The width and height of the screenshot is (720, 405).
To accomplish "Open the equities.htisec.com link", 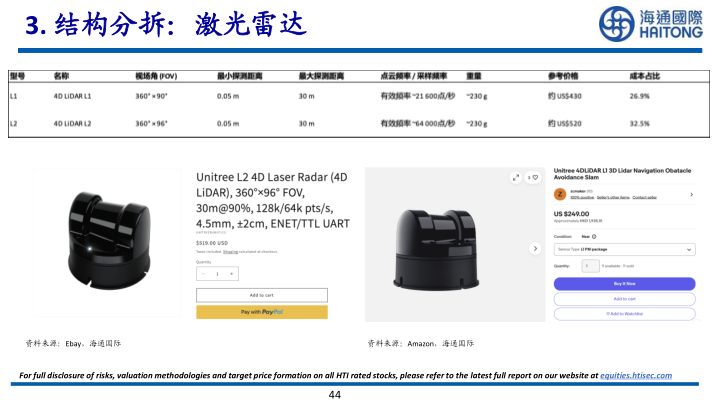I will tap(636, 376).
